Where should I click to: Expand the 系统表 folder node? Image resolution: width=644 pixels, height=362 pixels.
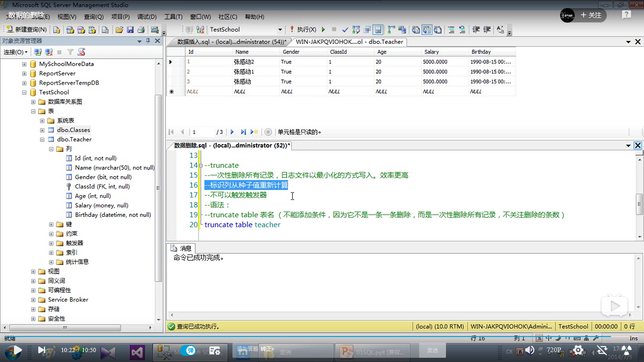pos(42,121)
